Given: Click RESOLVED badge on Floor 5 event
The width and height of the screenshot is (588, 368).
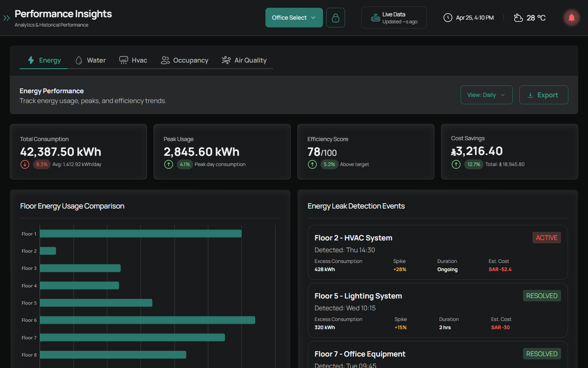Looking at the screenshot, I should coord(542,296).
